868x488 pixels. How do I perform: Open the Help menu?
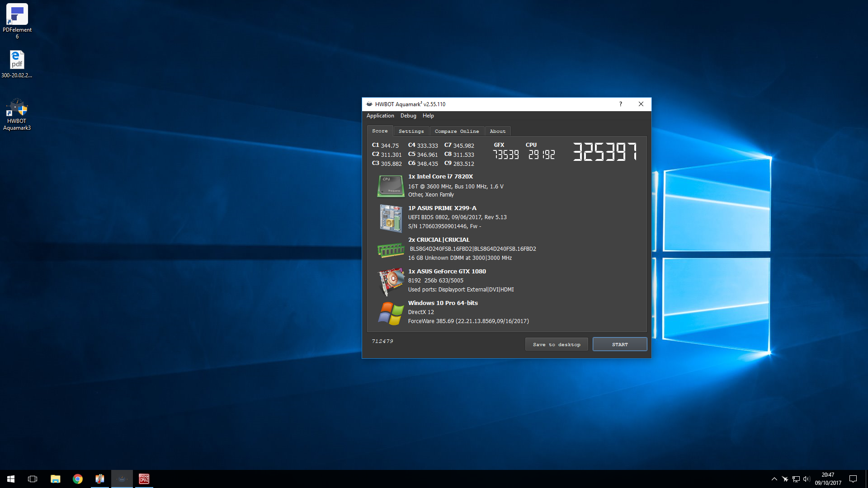(428, 116)
